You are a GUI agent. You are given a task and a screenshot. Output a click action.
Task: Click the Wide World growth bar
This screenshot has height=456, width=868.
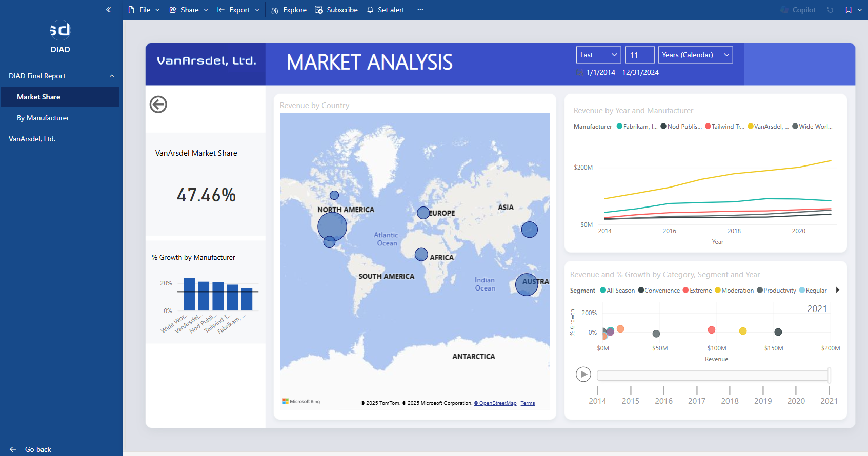(x=189, y=295)
